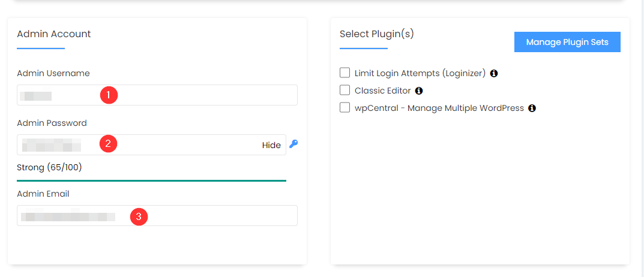Image resolution: width=644 pixels, height=277 pixels.
Task: Click the Classic Editor label text
Action: [x=382, y=91]
